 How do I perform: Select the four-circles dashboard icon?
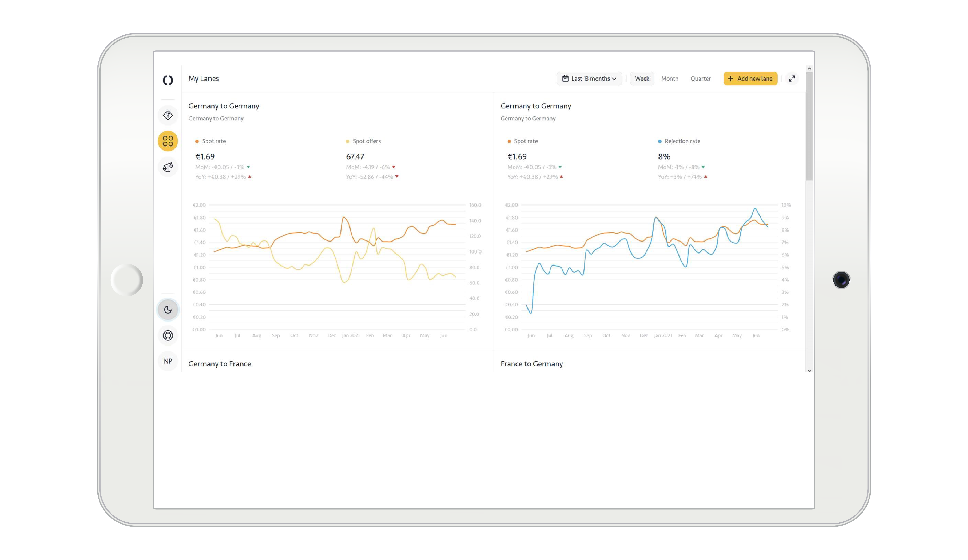point(168,141)
